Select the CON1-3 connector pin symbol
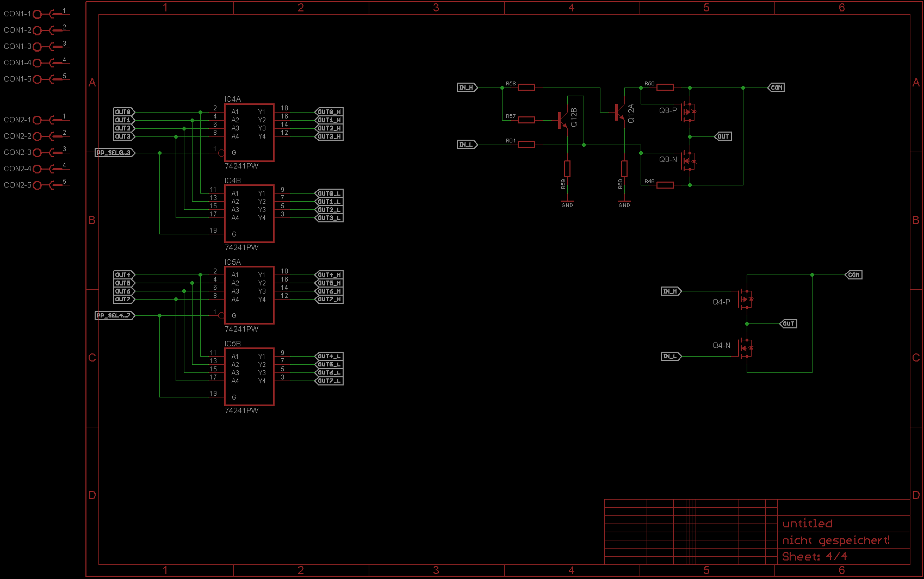 51,46
